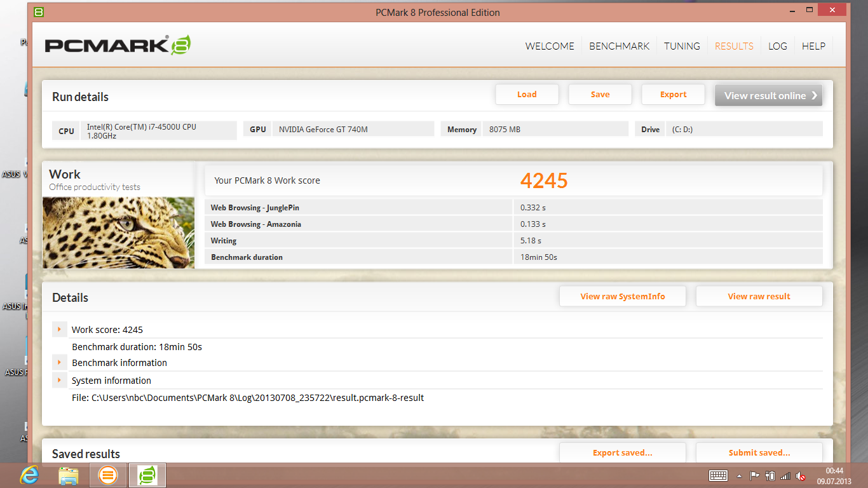Click the 0.133 s Amazonia value
The height and width of the screenshot is (488, 868).
(x=533, y=224)
